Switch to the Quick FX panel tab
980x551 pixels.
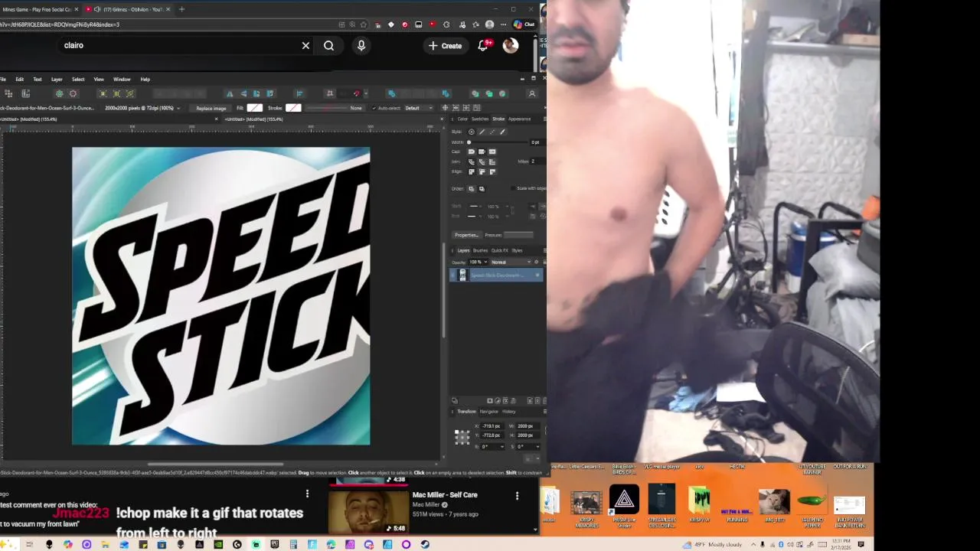tap(499, 250)
